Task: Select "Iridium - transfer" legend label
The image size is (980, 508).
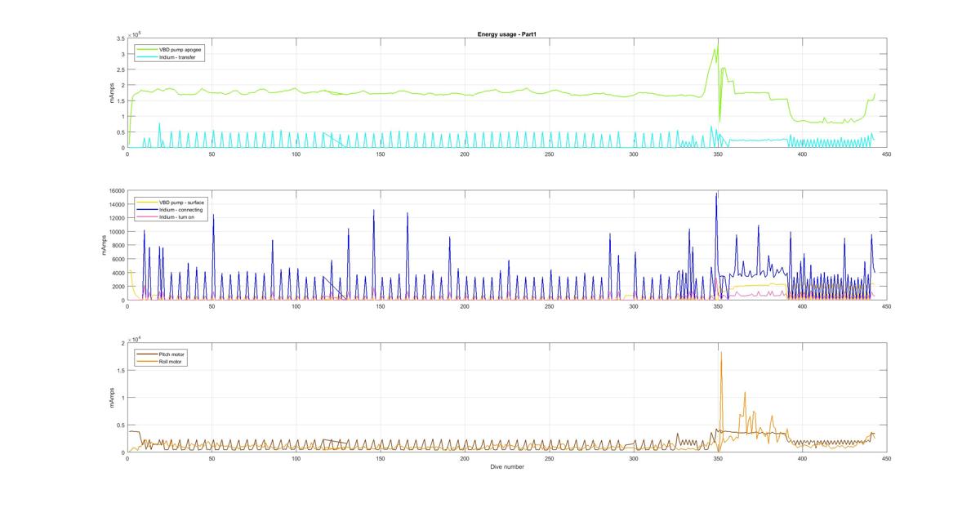Action: [x=176, y=57]
